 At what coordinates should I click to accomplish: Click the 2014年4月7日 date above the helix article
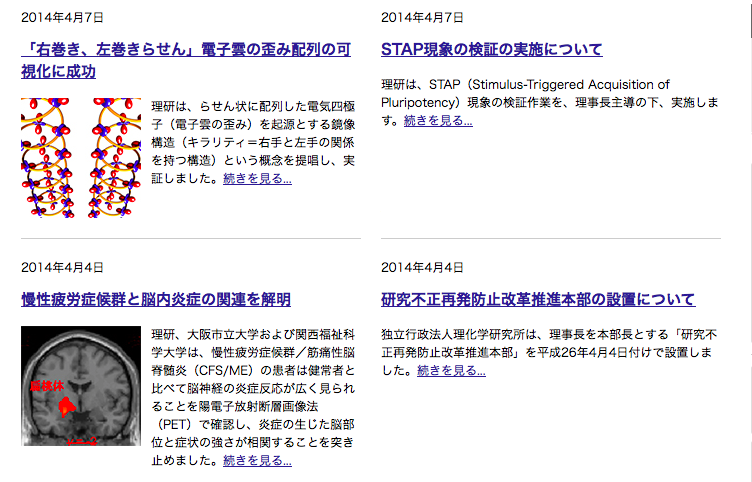[x=62, y=18]
